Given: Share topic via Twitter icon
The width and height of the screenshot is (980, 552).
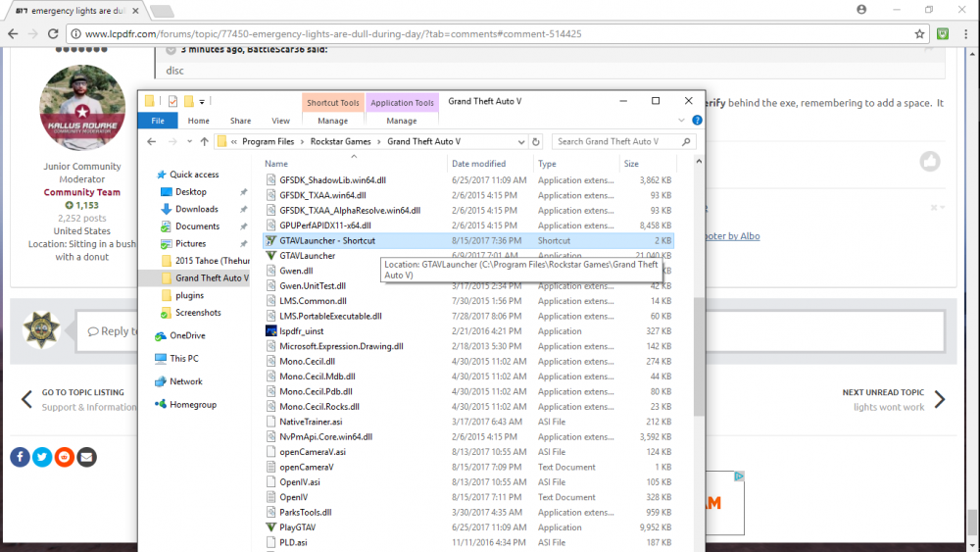Looking at the screenshot, I should tap(42, 456).
